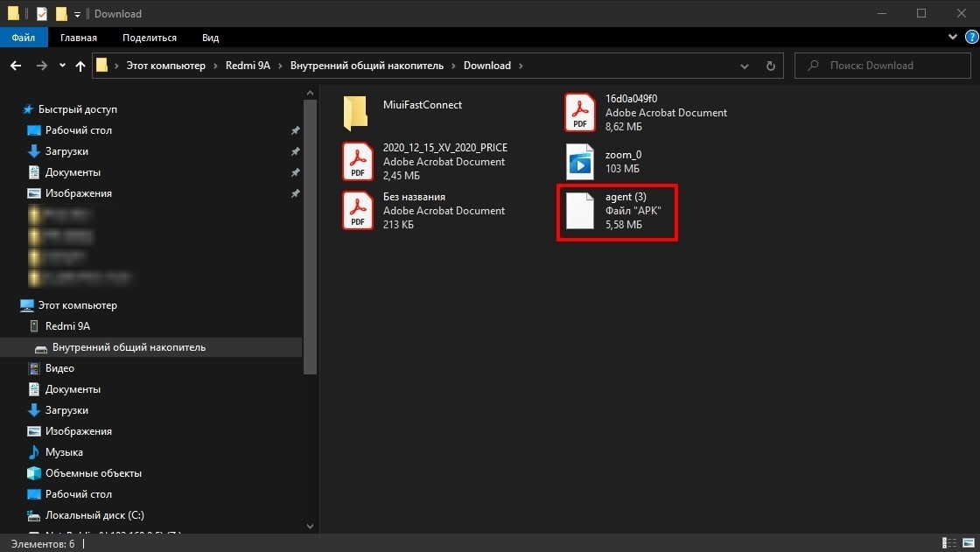This screenshot has width=980, height=552.
Task: Select Музыка in the navigation tree
Action: click(x=64, y=452)
